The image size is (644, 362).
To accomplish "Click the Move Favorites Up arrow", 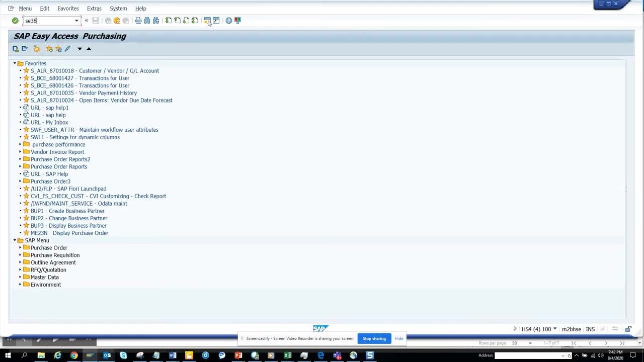I will coord(89,49).
